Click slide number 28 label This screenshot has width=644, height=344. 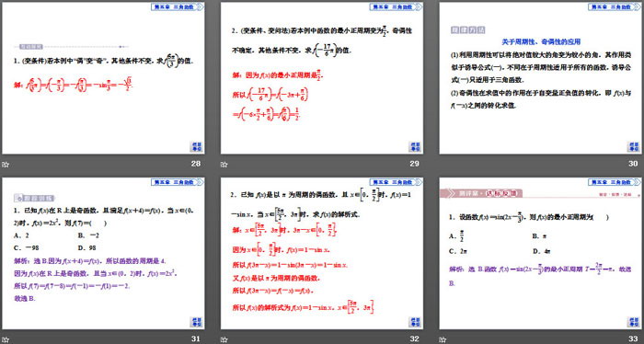point(196,164)
